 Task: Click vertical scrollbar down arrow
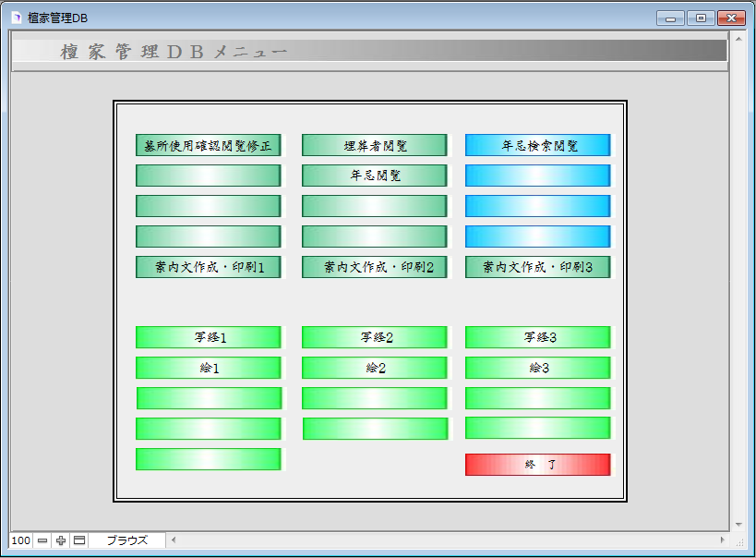click(738, 524)
